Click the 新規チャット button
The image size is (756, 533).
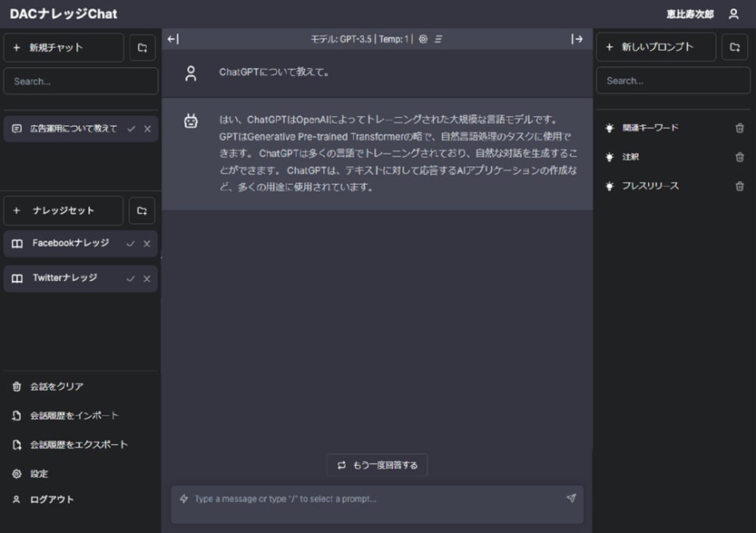tap(63, 48)
